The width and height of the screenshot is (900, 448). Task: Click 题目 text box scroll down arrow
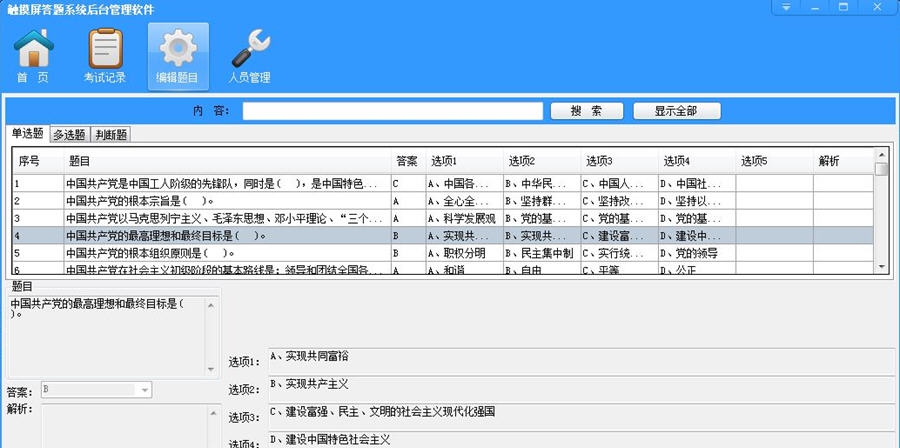click(211, 369)
